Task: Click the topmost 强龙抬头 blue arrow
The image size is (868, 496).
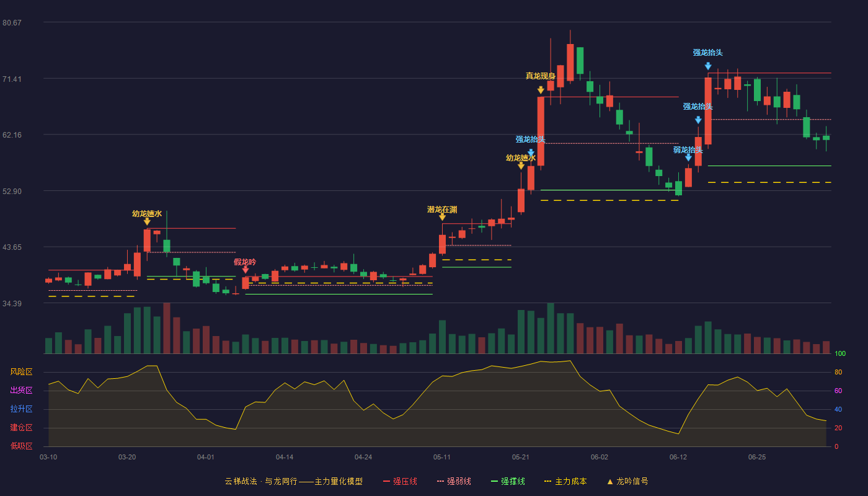Action: tap(708, 66)
